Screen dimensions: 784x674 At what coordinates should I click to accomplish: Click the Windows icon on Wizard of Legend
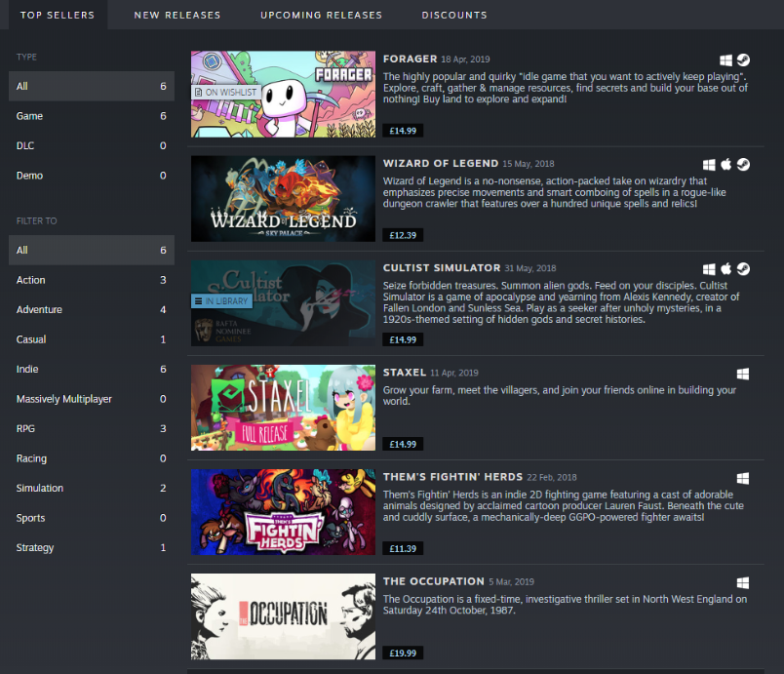[709, 165]
